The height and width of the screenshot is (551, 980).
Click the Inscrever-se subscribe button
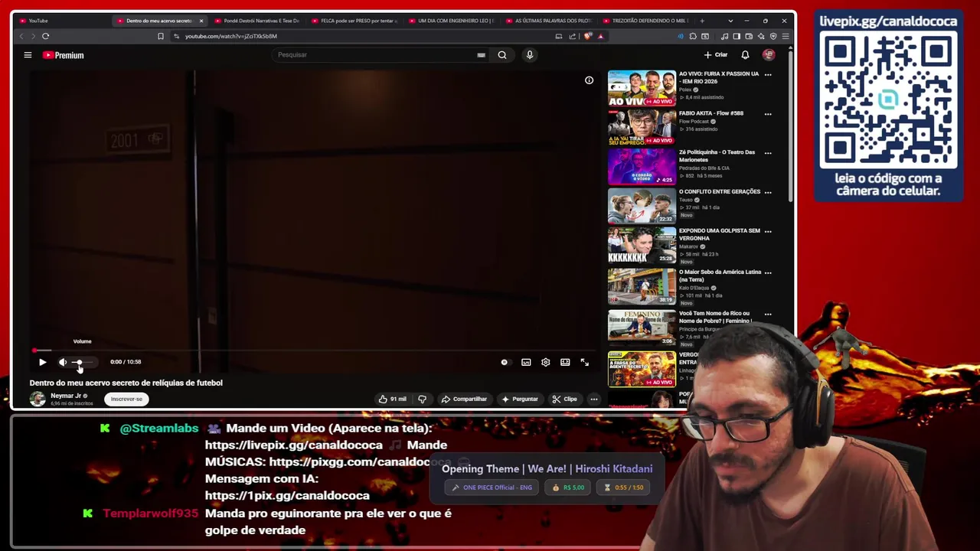point(126,399)
